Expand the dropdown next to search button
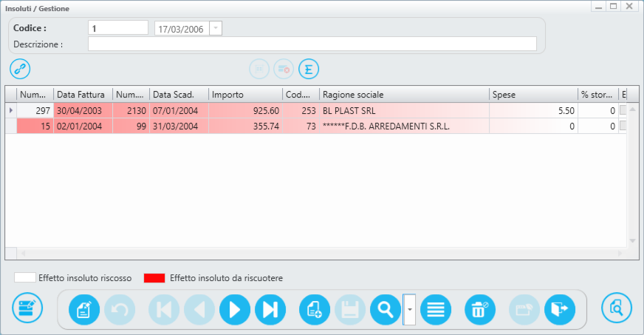The height and width of the screenshot is (335, 644). pos(409,310)
